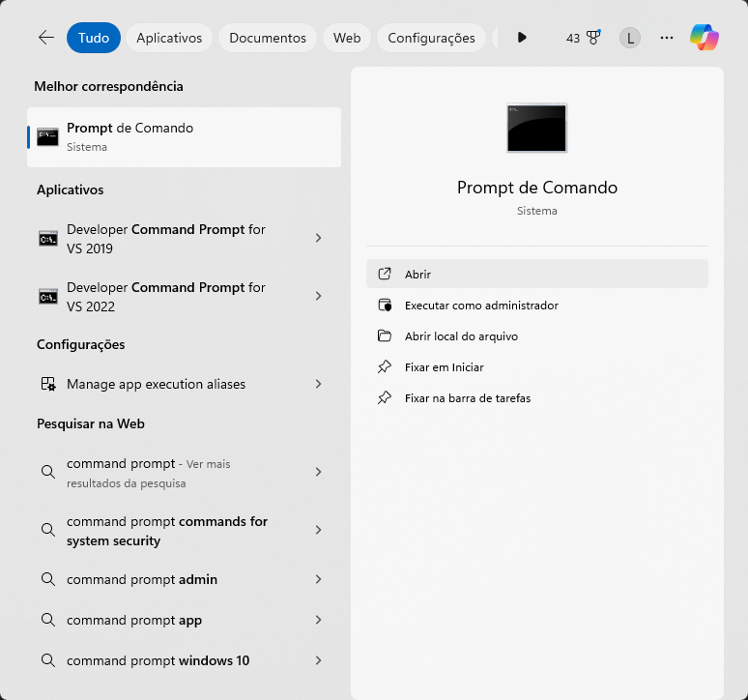Select Prompt de Comando best match result

(x=185, y=137)
